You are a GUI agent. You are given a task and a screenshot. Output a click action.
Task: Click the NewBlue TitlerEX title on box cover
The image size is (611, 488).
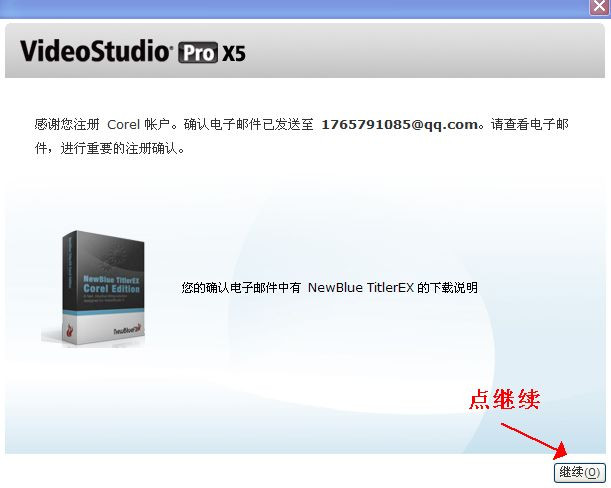[x=111, y=279]
